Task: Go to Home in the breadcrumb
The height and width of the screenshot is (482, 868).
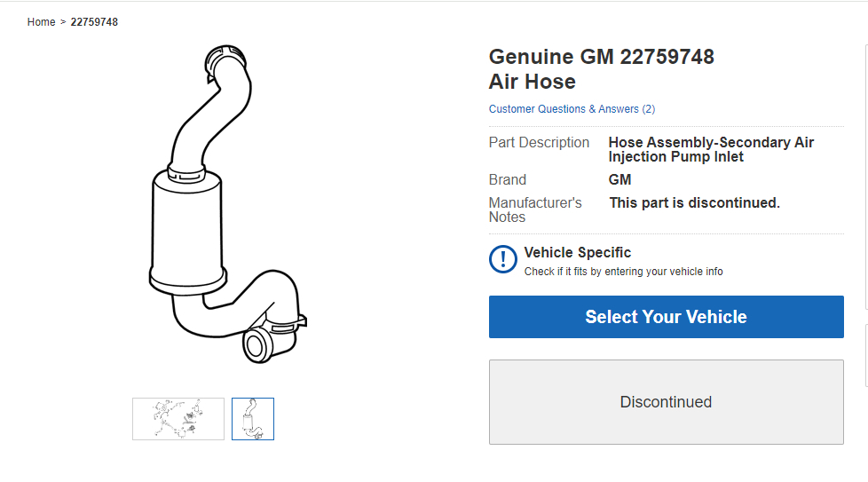Action: pos(41,22)
